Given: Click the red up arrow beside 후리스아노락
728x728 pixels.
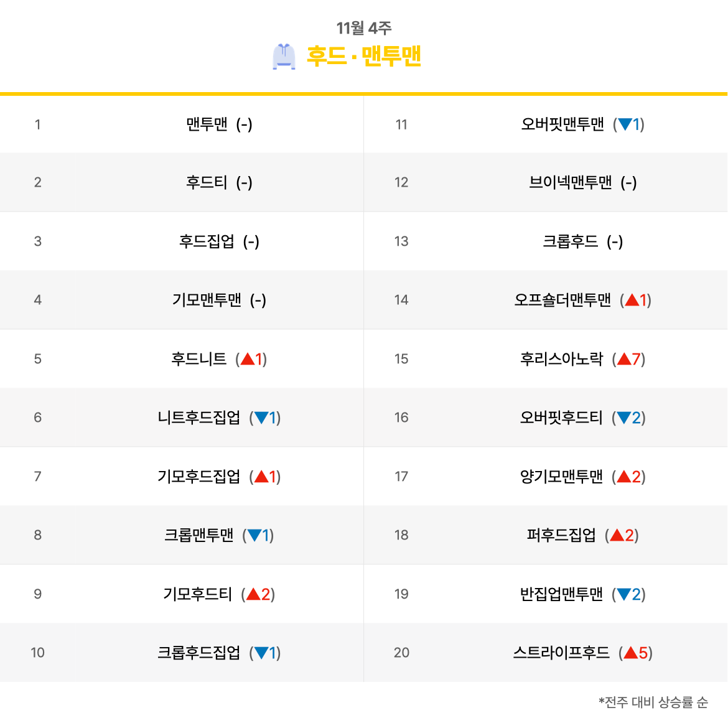Looking at the screenshot, I should coord(624,359).
